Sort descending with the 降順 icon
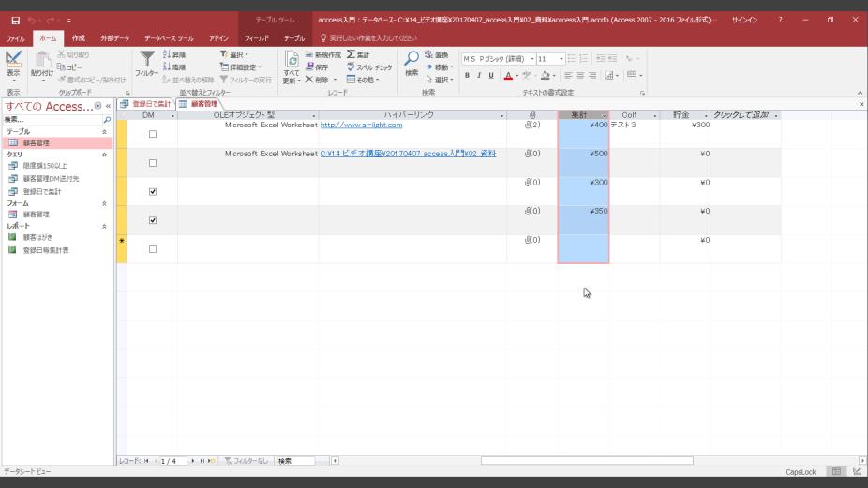This screenshot has height=488, width=868. point(174,67)
